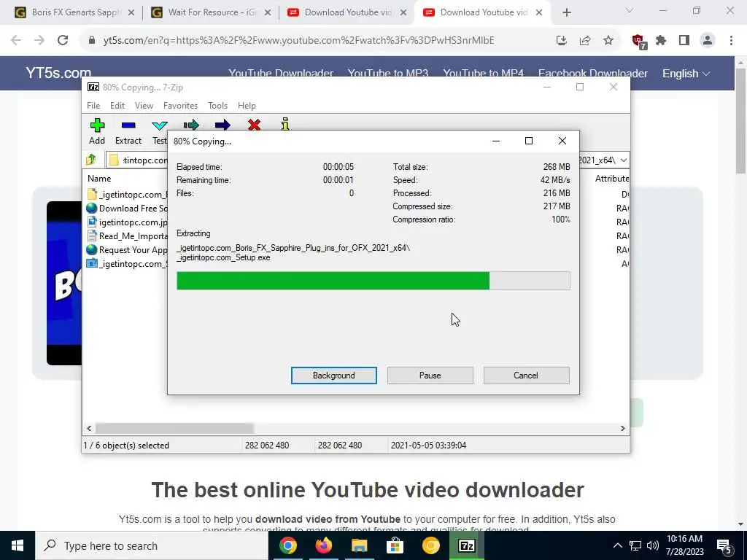Open Firefox from the taskbar
747x560 pixels.
(x=323, y=545)
